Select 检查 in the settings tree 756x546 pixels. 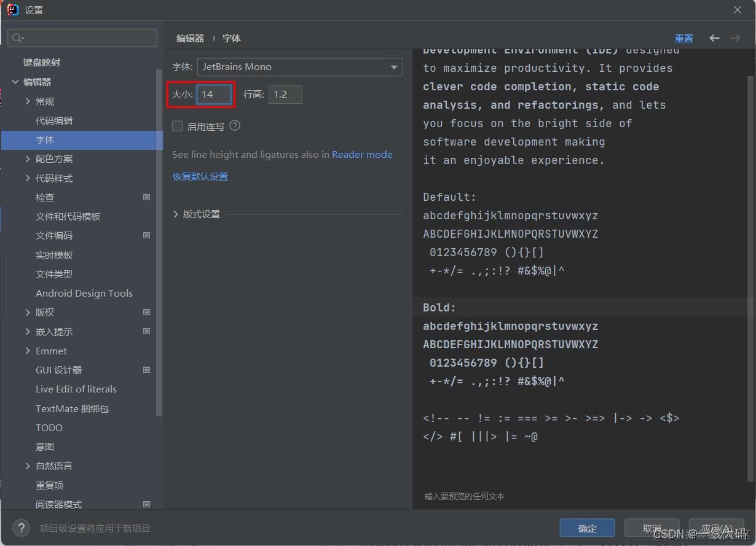45,197
